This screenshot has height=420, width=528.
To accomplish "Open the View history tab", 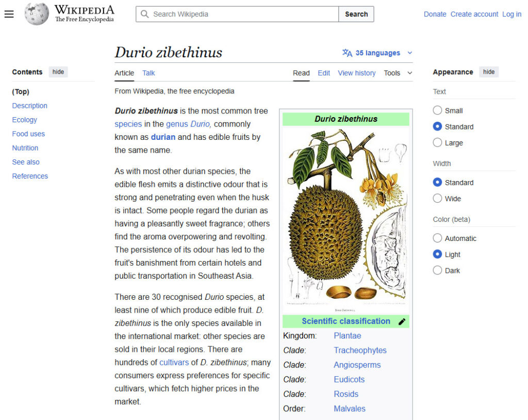I will (356, 73).
